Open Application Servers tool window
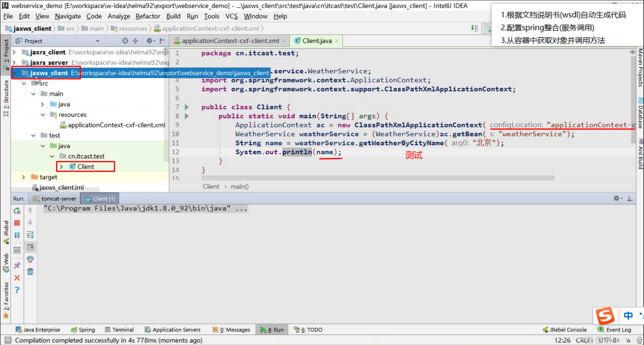This screenshot has height=345, width=644. [173, 330]
